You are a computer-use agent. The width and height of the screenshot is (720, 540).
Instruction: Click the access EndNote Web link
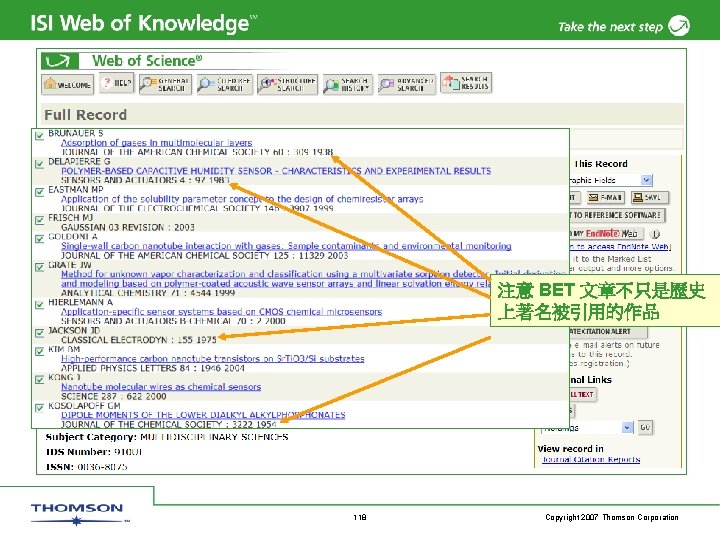620,247
